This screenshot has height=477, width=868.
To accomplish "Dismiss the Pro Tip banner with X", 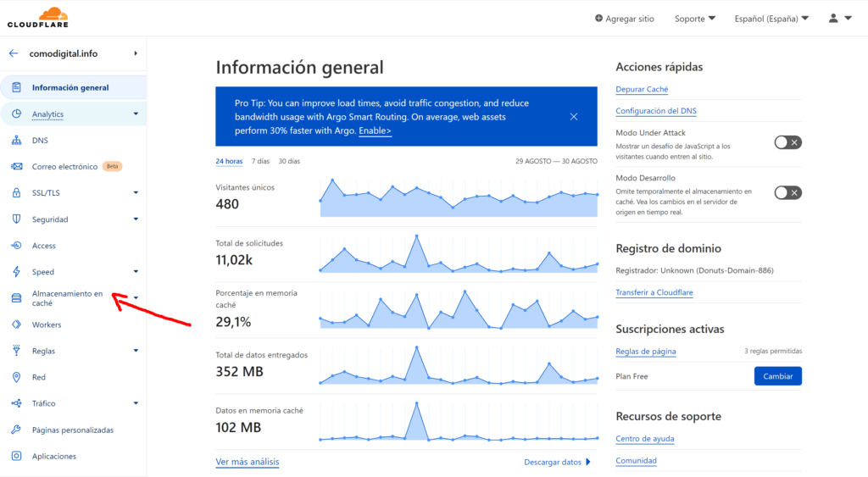I will [x=574, y=117].
